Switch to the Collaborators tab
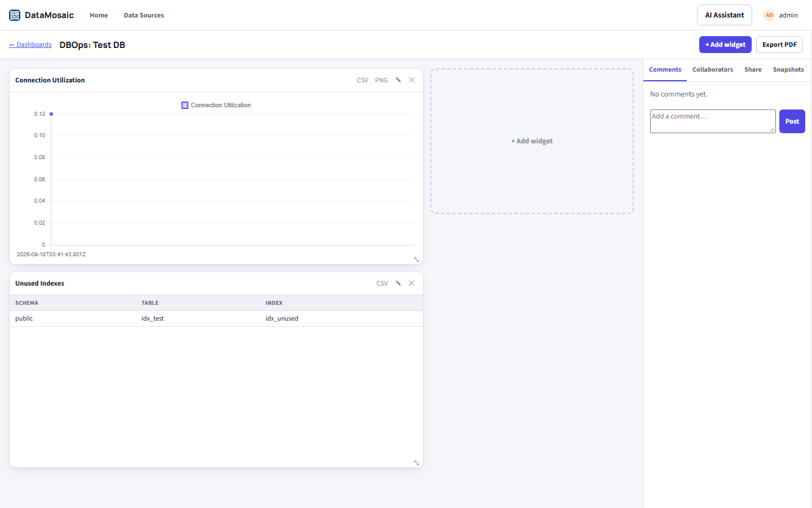Viewport: 812px width, 508px height. pos(713,69)
